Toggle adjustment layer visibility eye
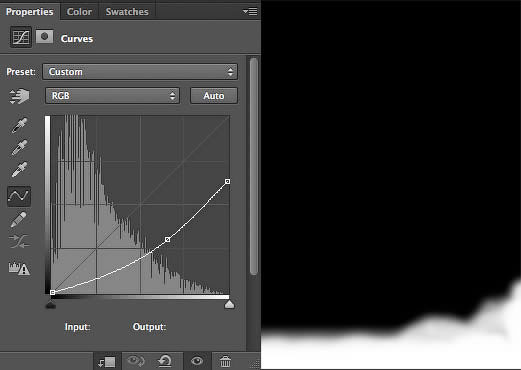Viewport: 521px width, 370px height. 197,361
